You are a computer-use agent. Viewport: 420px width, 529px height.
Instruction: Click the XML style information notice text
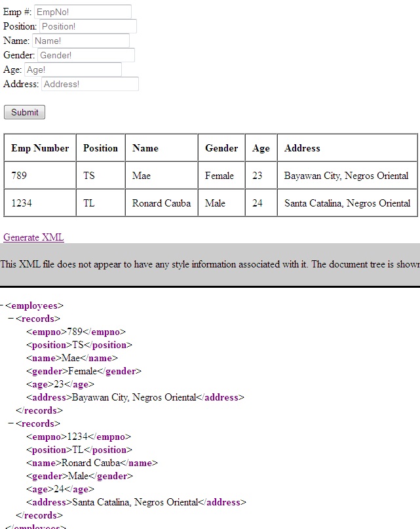[210, 264]
